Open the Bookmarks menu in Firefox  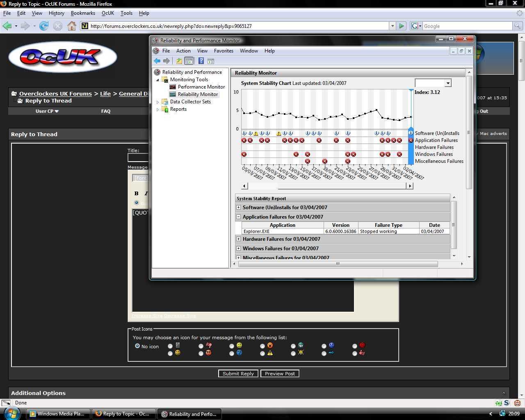pyautogui.click(x=83, y=13)
